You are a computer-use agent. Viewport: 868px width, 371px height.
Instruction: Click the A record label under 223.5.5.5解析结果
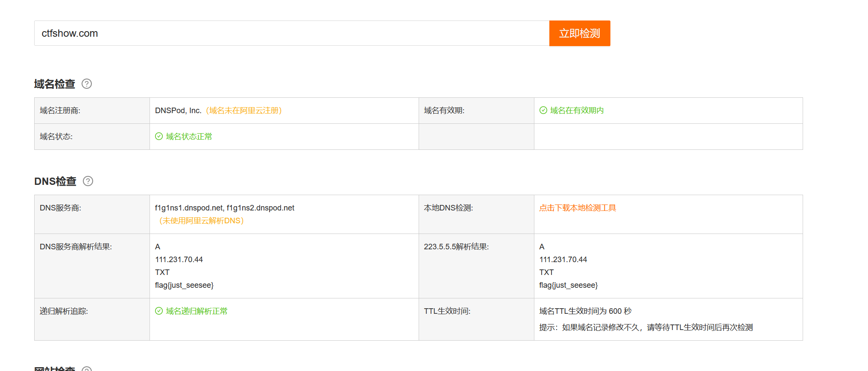click(542, 247)
